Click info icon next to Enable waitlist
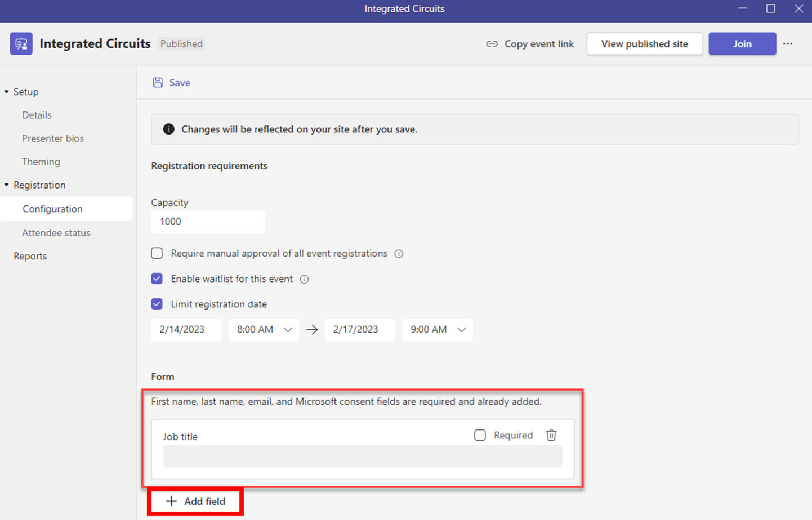Viewport: 812px width, 520px height. pyautogui.click(x=304, y=279)
